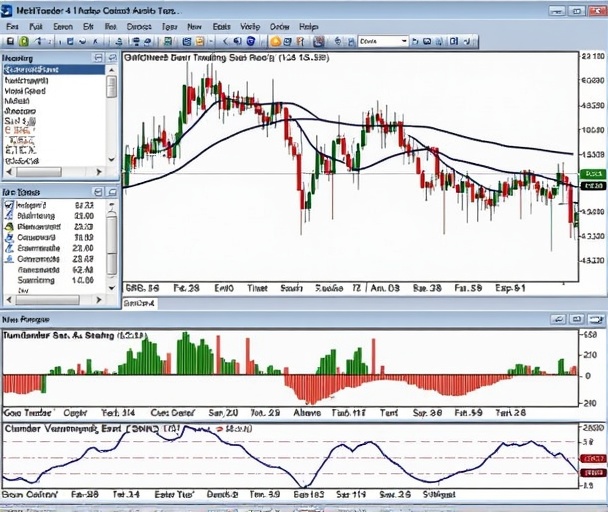
Task: Click the left header button of lower-left panel
Action: tap(97, 191)
